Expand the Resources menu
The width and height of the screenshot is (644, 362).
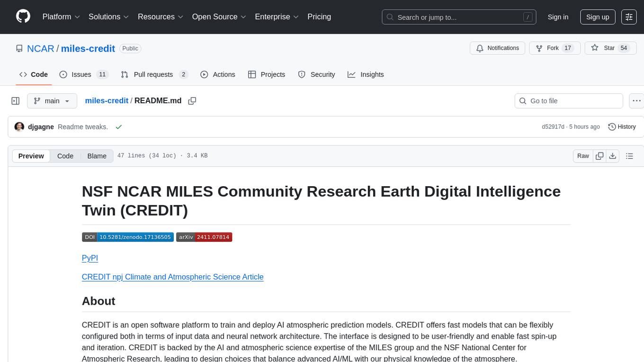(161, 17)
